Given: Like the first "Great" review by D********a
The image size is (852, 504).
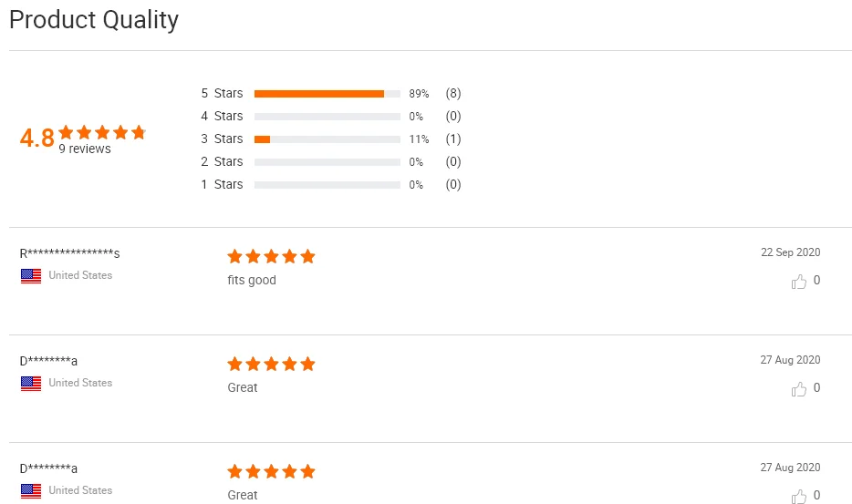Looking at the screenshot, I should pyautogui.click(x=799, y=389).
